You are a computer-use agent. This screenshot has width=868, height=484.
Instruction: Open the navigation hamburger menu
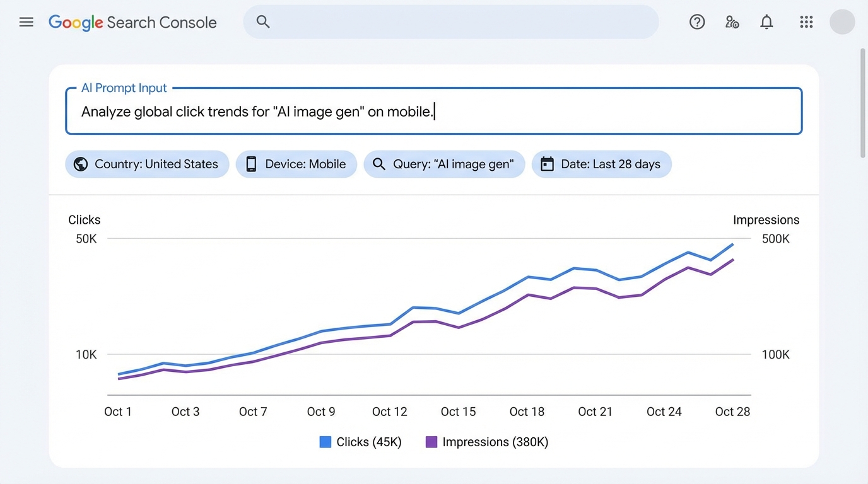point(26,21)
